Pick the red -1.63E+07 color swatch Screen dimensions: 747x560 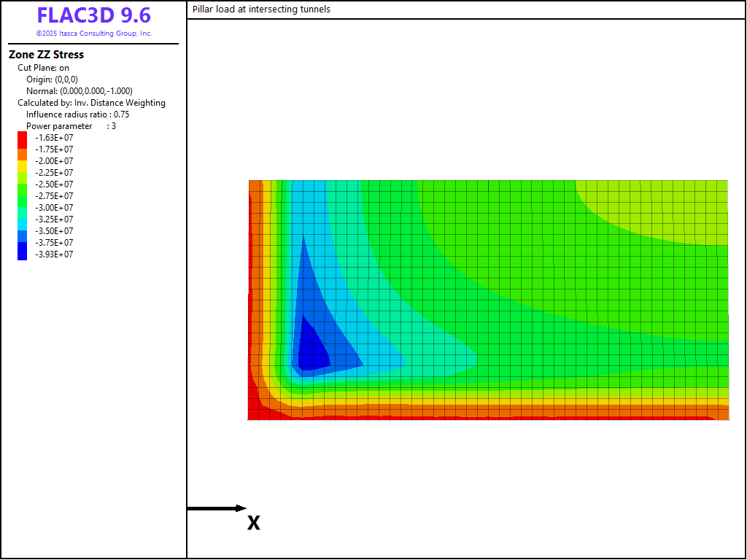click(x=23, y=137)
